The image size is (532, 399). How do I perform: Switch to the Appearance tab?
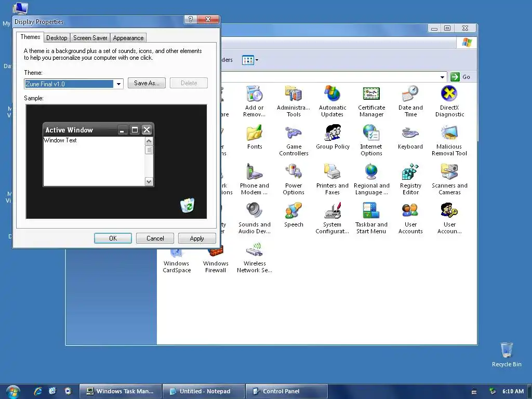(128, 37)
